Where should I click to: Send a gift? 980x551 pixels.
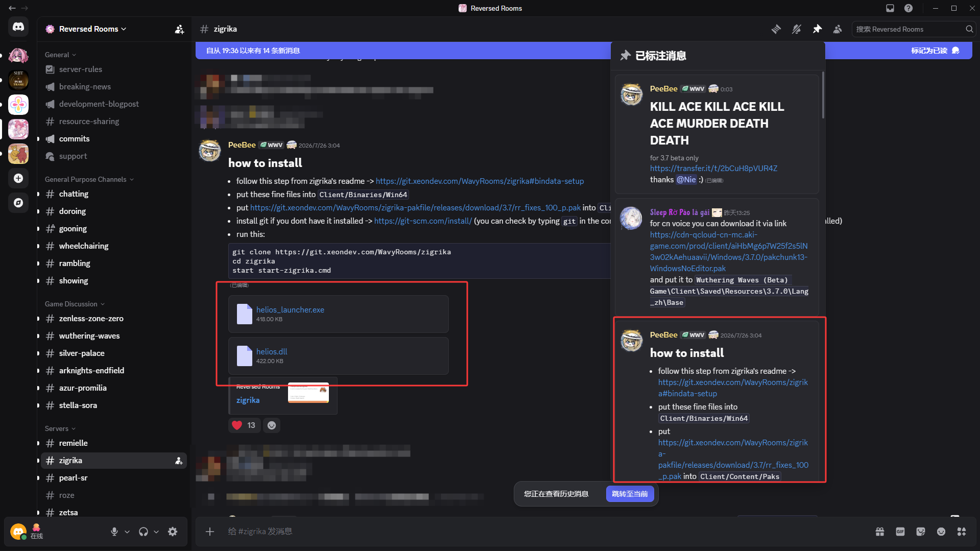tap(880, 532)
